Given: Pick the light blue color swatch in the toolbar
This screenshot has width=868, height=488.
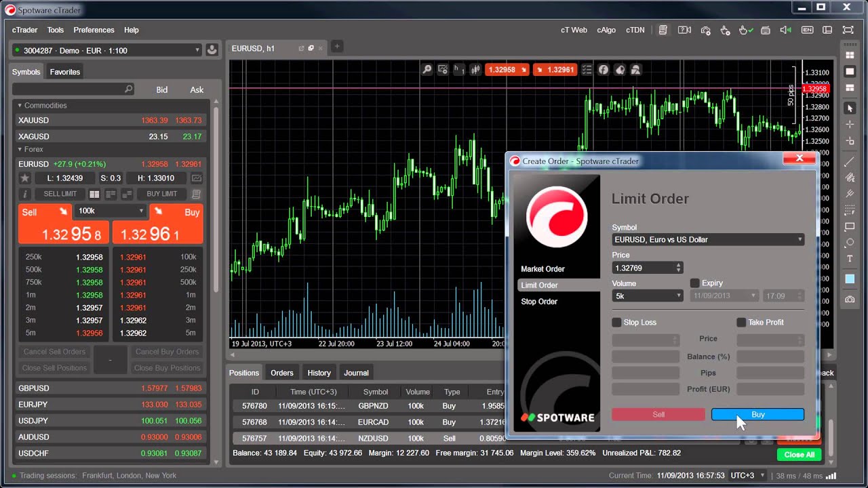Looking at the screenshot, I should (850, 279).
